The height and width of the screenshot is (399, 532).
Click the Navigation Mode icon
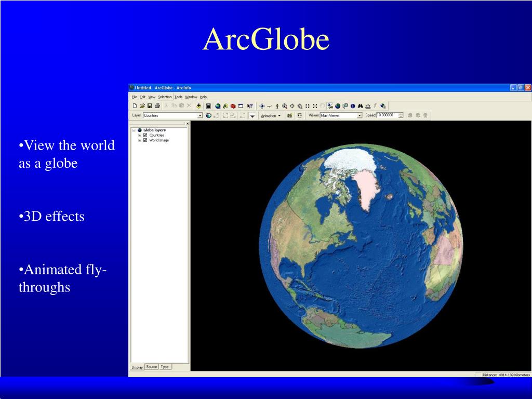point(329,106)
